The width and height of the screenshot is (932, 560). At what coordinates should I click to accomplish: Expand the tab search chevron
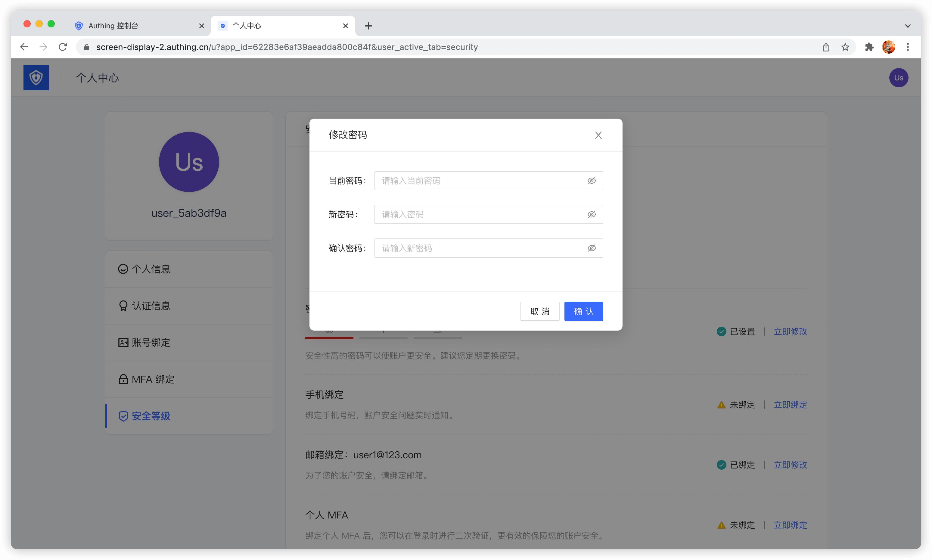(908, 26)
